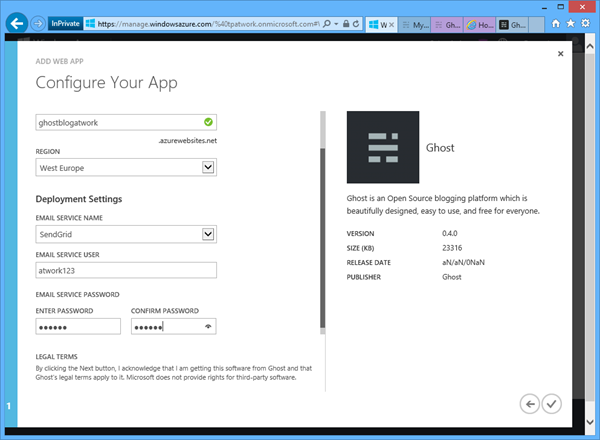Image resolution: width=600 pixels, height=440 pixels.
Task: Reveal password with the eye icon
Action: (x=208, y=326)
